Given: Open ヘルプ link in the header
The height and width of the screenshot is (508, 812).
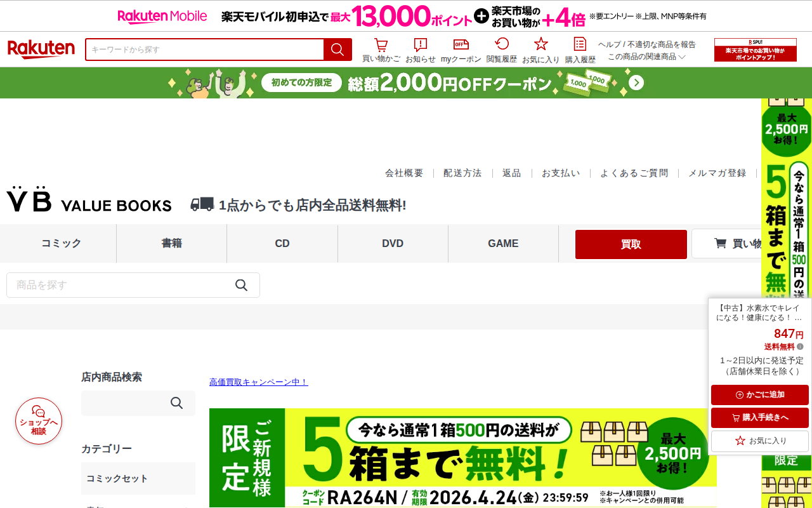Looking at the screenshot, I should (610, 44).
